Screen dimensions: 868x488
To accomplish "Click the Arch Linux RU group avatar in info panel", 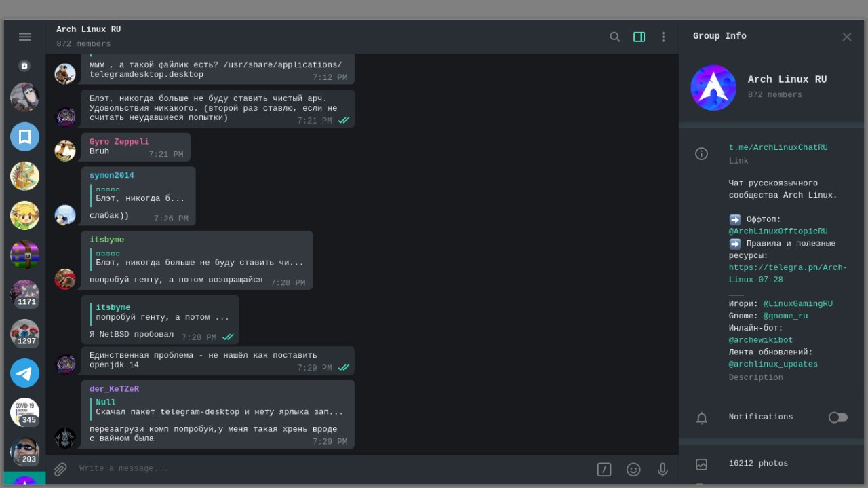I will point(713,88).
